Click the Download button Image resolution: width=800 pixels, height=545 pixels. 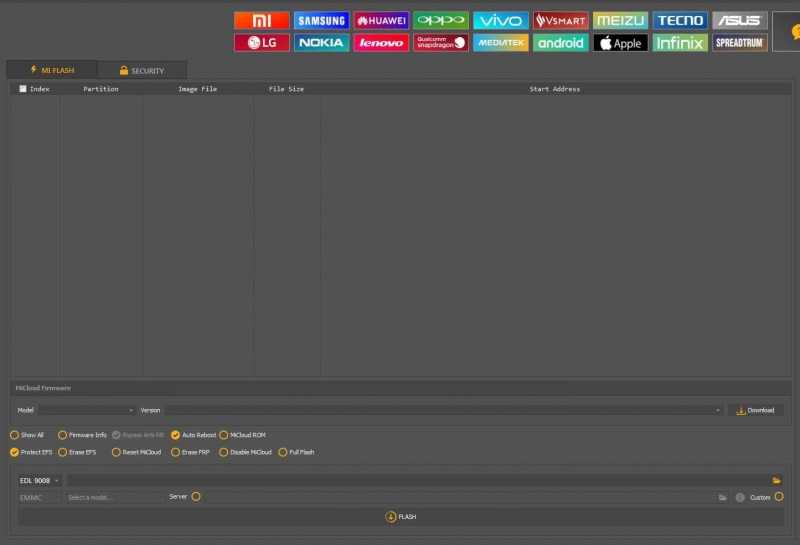(755, 410)
